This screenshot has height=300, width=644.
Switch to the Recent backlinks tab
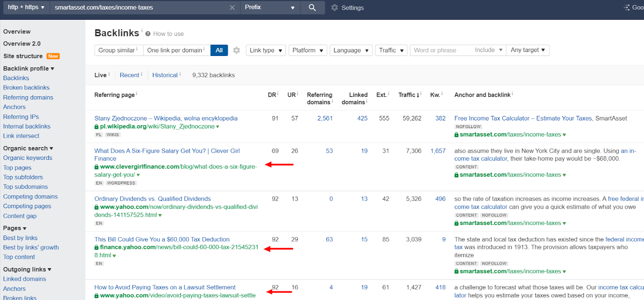tap(130, 75)
